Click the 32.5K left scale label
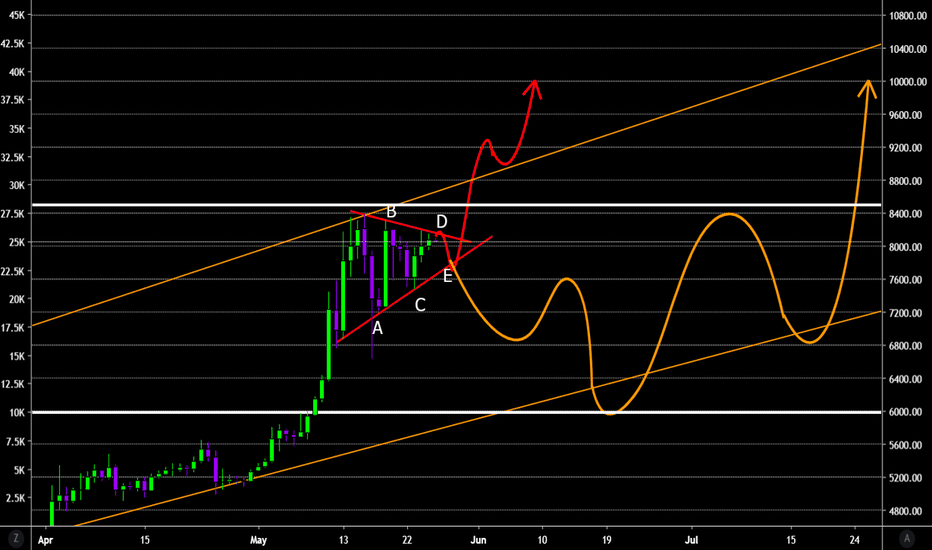This screenshot has height=550, width=932. point(13,158)
